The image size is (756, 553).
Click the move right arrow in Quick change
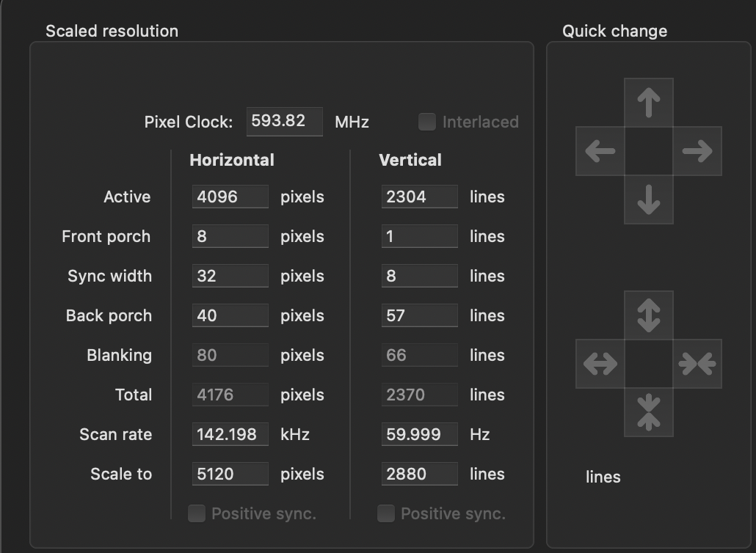point(697,151)
